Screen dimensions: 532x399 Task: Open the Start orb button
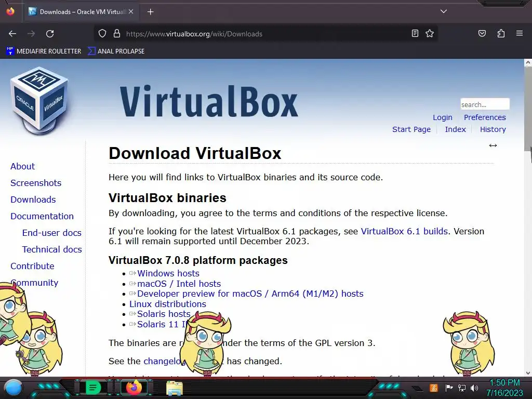(13, 388)
